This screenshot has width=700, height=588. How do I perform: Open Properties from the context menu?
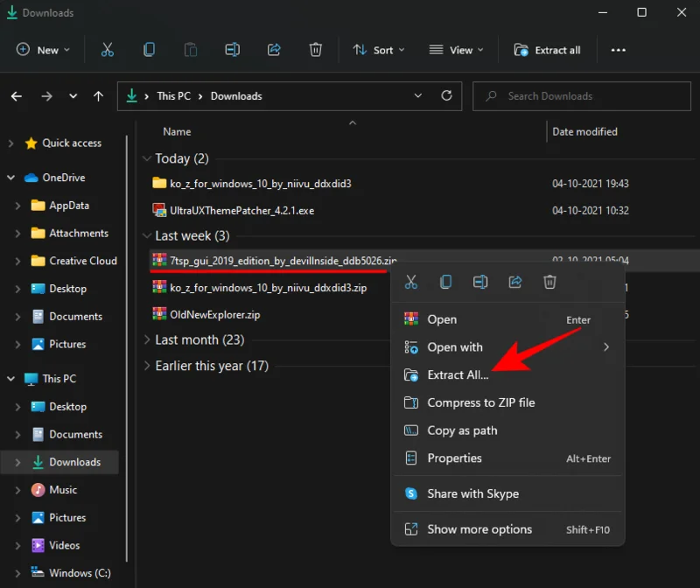coord(456,458)
